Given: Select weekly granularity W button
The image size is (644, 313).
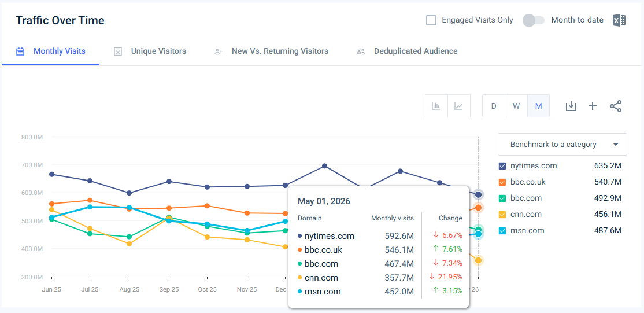Looking at the screenshot, I should click(516, 106).
